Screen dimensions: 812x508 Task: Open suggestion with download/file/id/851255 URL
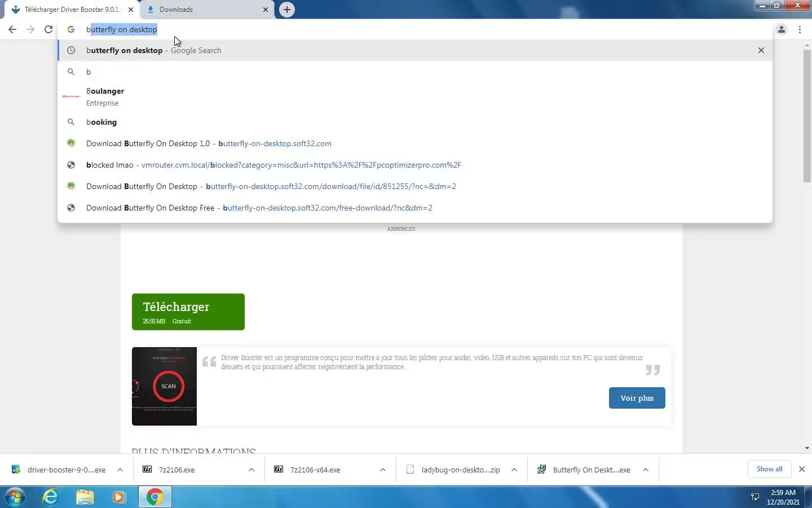415,186
